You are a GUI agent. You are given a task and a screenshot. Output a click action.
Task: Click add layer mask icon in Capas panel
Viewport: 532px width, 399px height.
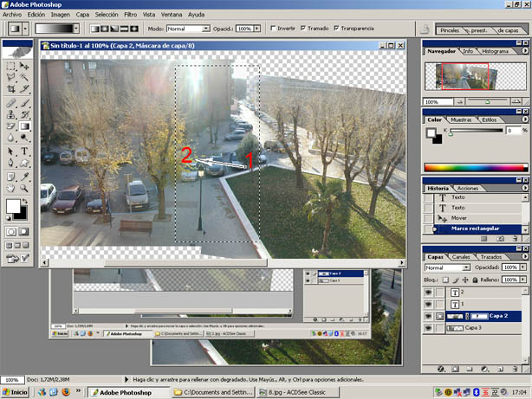pyautogui.click(x=455, y=369)
